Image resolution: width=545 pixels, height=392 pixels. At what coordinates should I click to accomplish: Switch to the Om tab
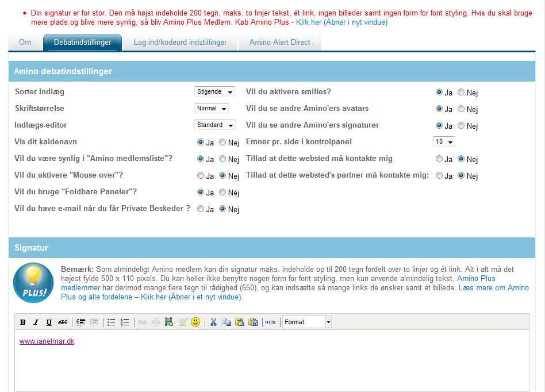(x=25, y=43)
